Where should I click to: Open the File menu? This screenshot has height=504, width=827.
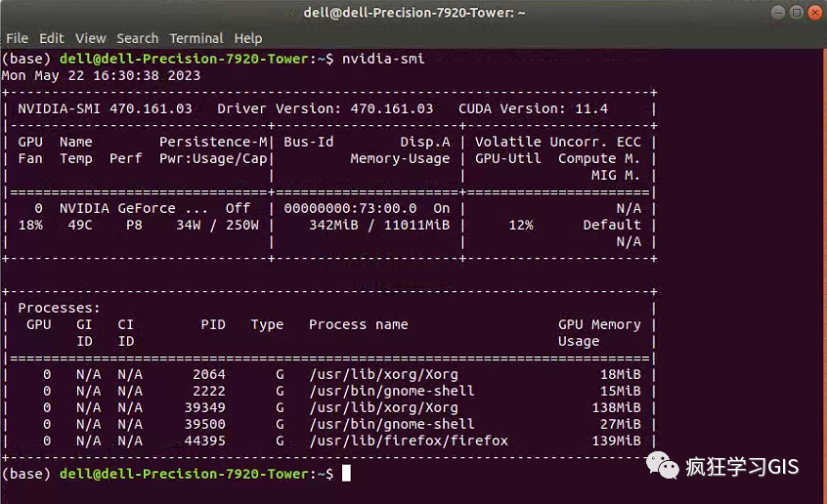17,38
